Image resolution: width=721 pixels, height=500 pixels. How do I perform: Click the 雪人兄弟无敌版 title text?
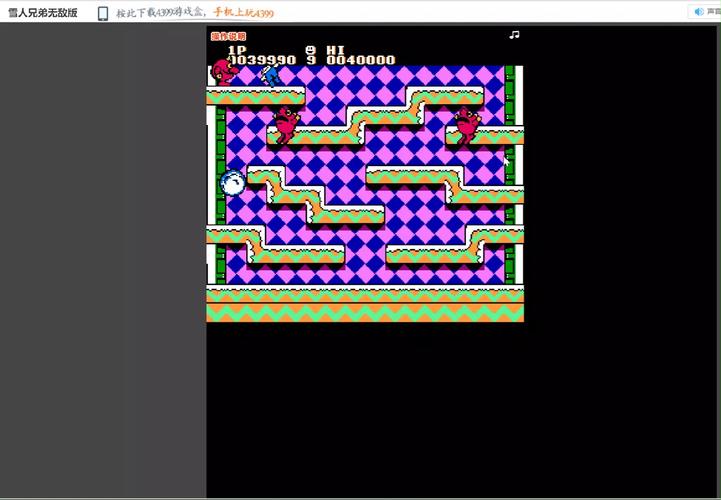tap(42, 13)
